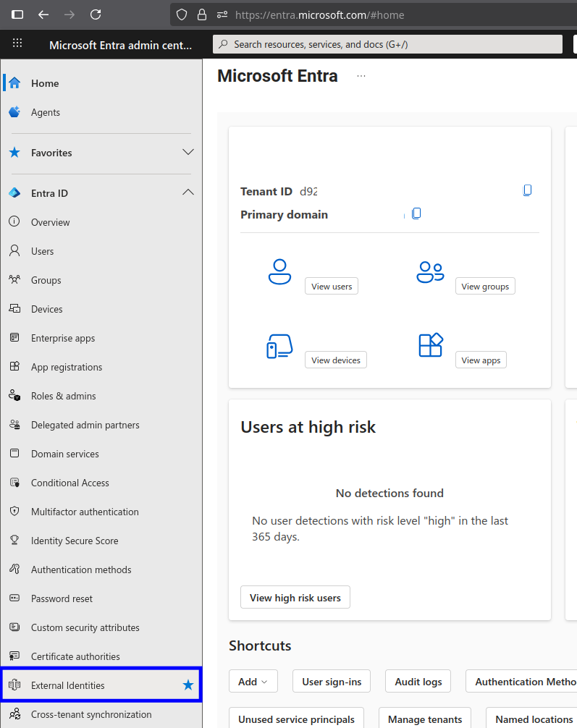Click the App registrations icon
577x728 pixels.
[14, 366]
